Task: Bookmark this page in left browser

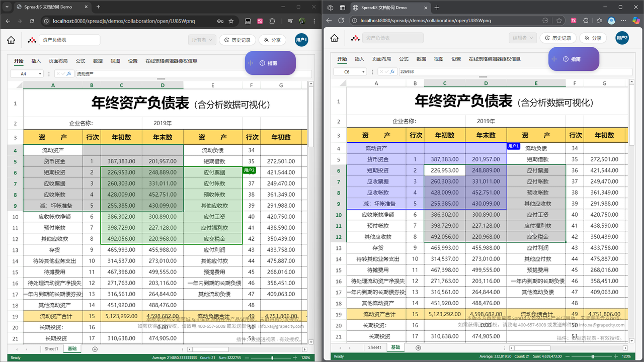Action: [x=231, y=21]
